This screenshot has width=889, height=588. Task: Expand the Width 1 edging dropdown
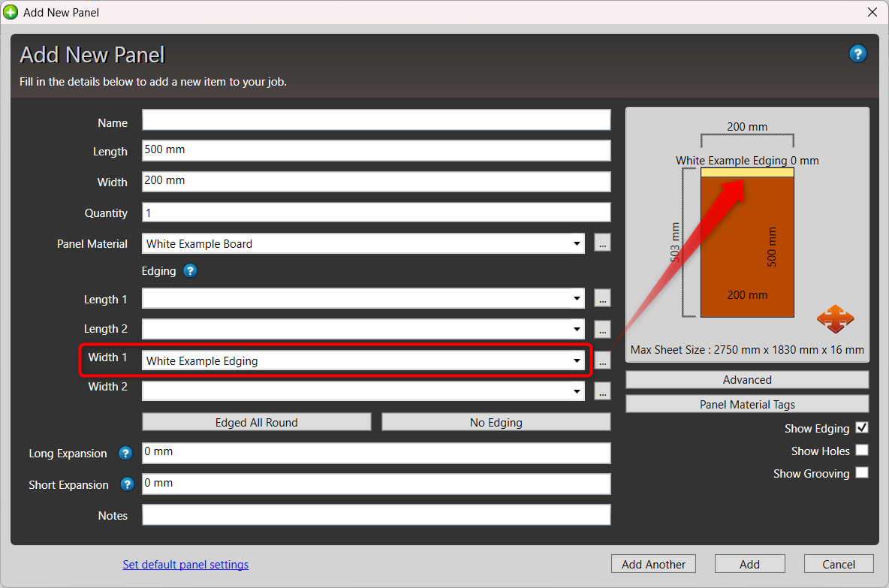577,360
